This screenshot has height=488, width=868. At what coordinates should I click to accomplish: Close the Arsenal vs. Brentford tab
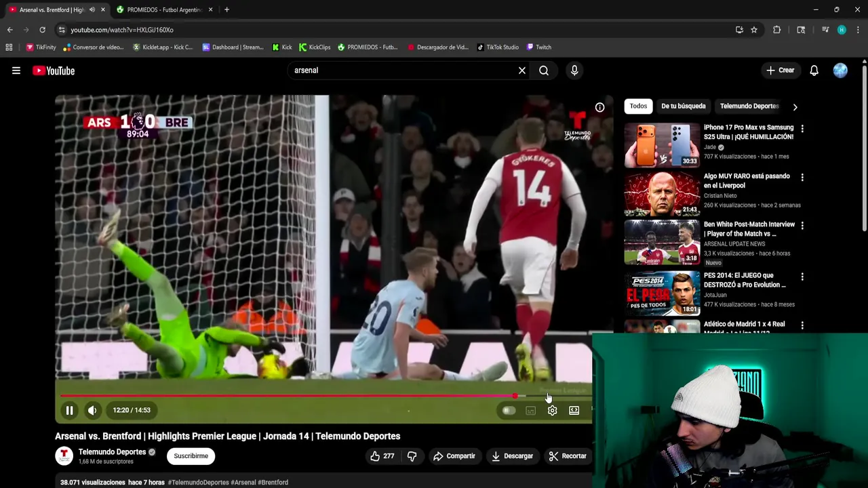(103, 9)
